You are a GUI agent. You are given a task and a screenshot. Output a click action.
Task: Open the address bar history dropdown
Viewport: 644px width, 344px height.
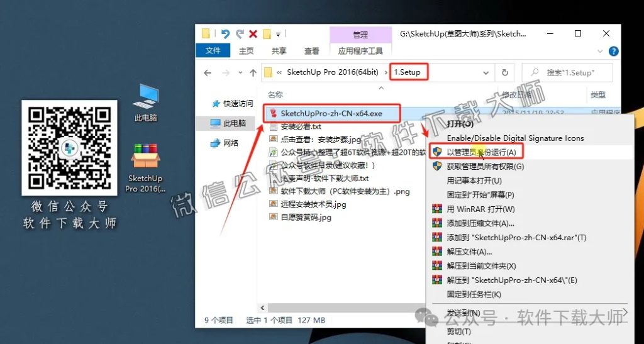(x=486, y=73)
